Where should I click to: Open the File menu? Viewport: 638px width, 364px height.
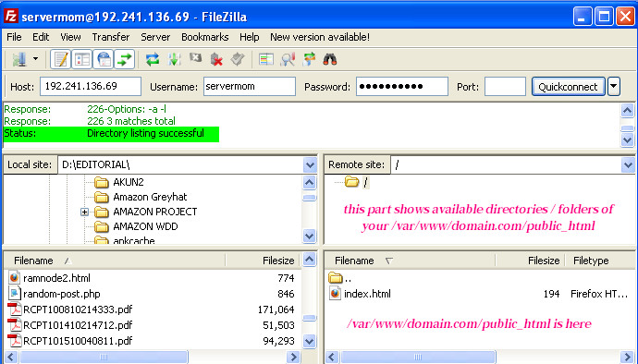14,37
